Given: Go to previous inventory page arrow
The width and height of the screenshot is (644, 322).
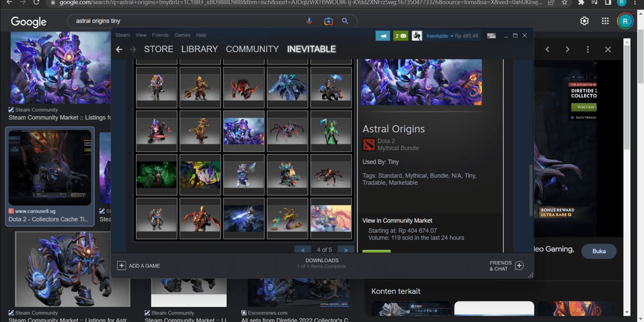Looking at the screenshot, I should tap(303, 250).
